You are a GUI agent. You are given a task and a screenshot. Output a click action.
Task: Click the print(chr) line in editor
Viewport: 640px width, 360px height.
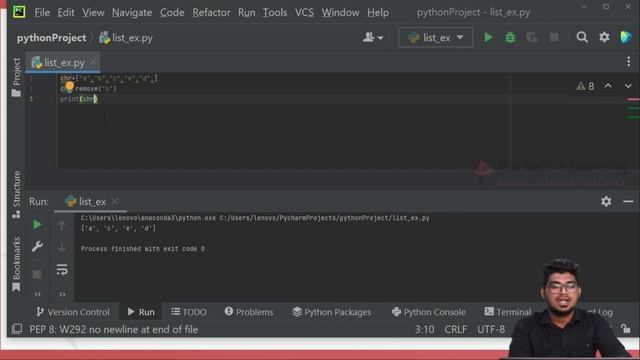click(79, 99)
